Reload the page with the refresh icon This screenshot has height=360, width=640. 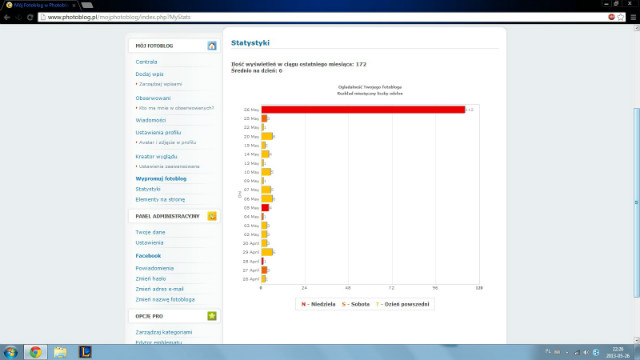(30, 17)
